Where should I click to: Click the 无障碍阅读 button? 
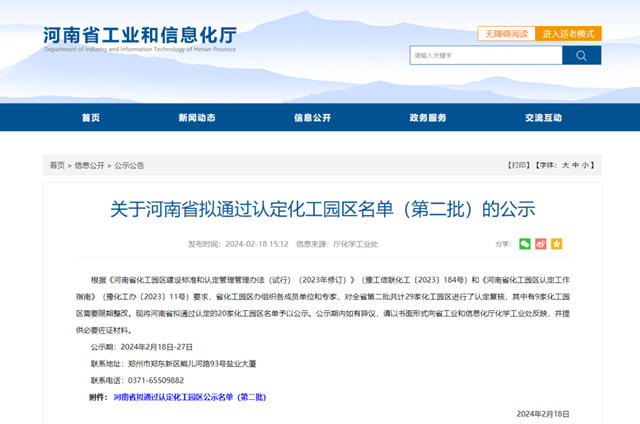pyautogui.click(x=507, y=33)
